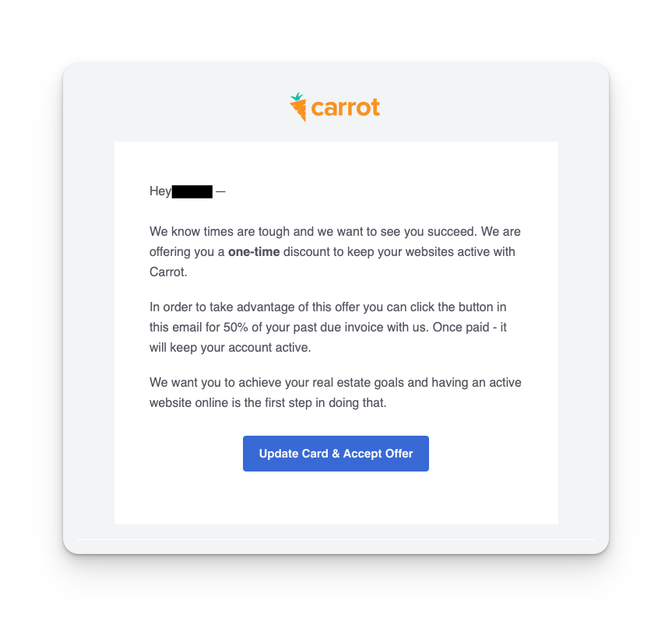Click the carrot brand wordmark
The height and width of the screenshot is (617, 672).
point(346,107)
